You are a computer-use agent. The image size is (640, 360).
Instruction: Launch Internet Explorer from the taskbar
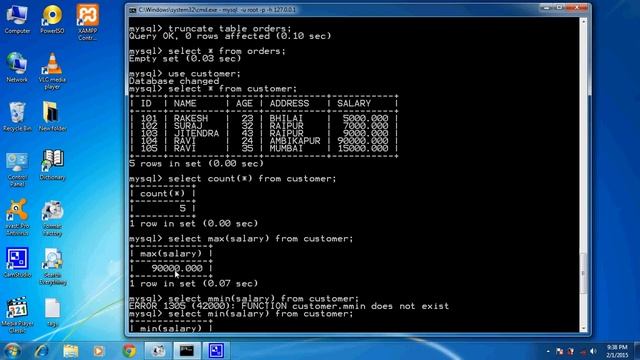pyautogui.click(x=41, y=351)
